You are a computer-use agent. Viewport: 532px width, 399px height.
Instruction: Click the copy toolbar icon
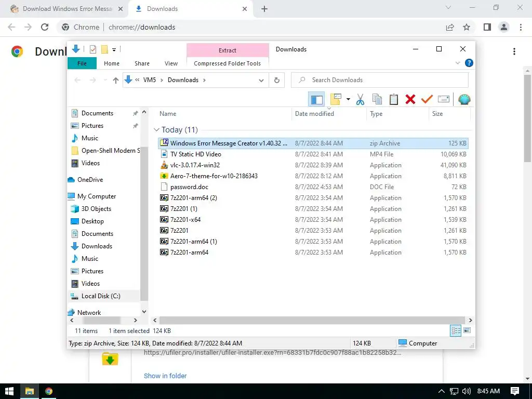(x=377, y=99)
